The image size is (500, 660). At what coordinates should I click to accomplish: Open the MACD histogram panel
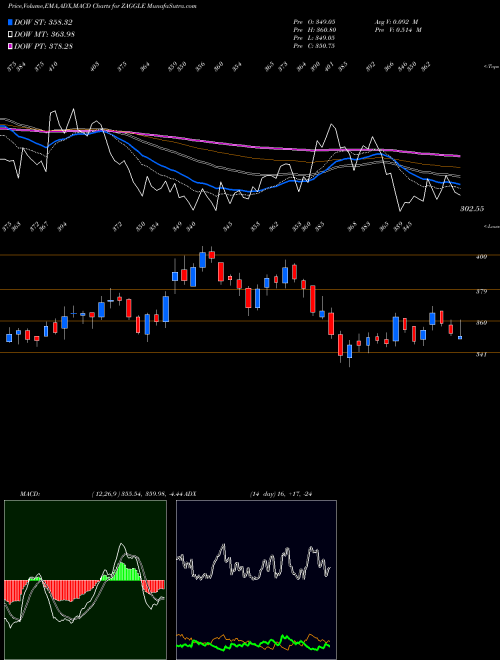[85, 580]
